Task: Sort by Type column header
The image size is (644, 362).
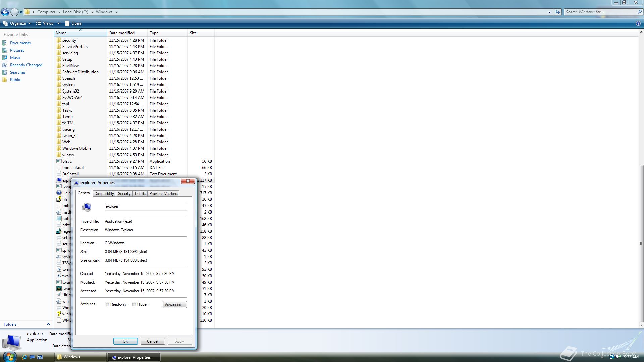Action: click(168, 33)
